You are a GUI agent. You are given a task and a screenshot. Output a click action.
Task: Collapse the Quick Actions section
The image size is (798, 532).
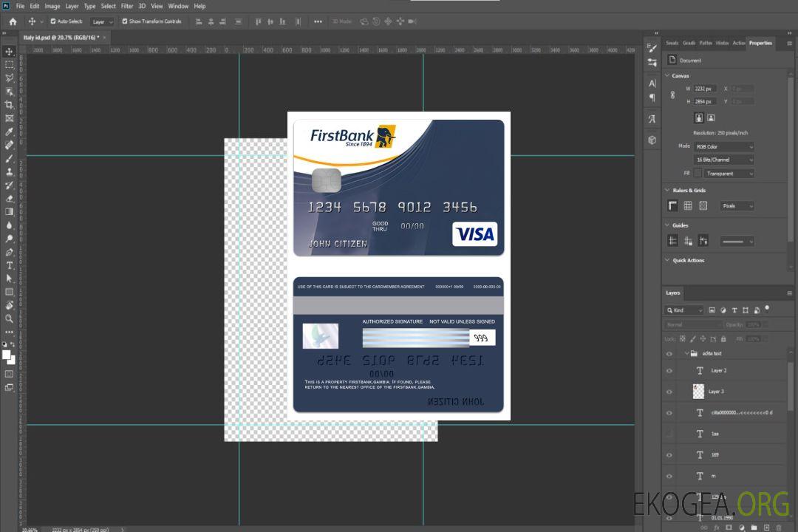pyautogui.click(x=667, y=260)
